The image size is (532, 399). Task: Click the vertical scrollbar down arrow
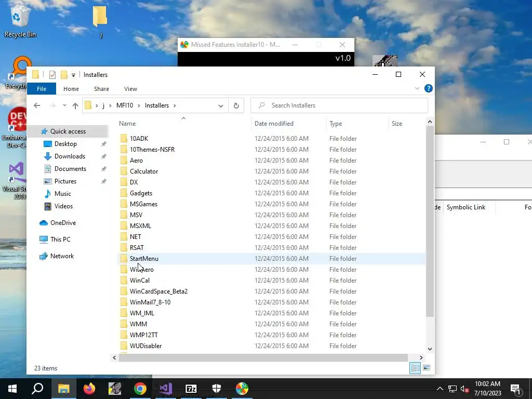(430, 349)
